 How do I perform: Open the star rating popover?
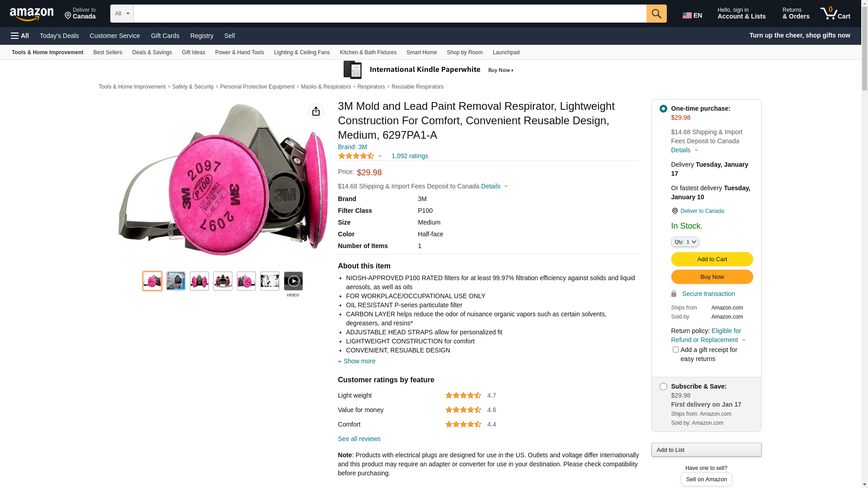pos(360,156)
